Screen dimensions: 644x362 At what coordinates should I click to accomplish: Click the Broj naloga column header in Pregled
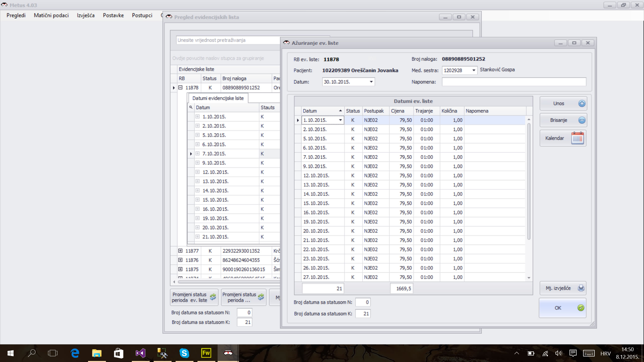click(246, 78)
